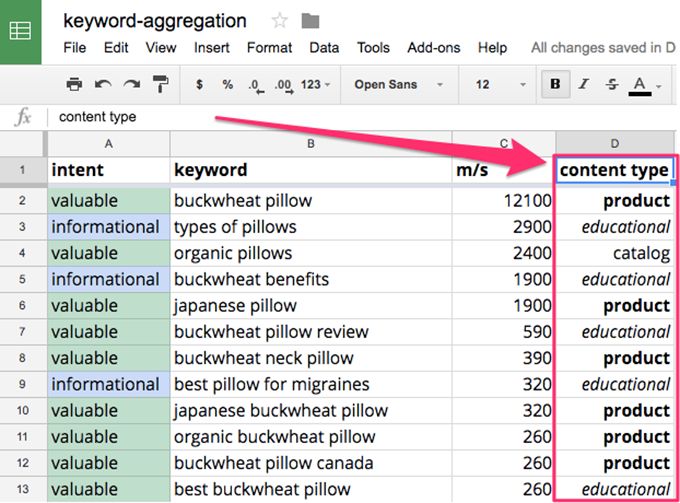Open the Data menu
The width and height of the screenshot is (680, 503).
[324, 47]
